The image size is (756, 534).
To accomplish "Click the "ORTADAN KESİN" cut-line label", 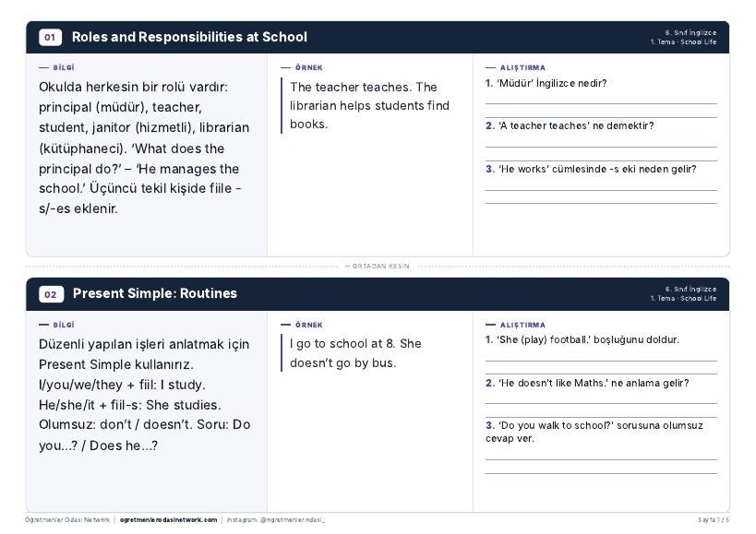I will pos(378,267).
